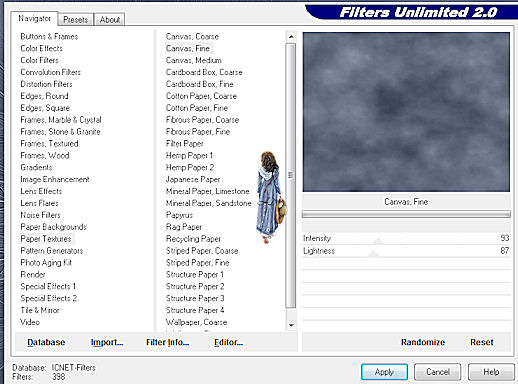Select Lens Flares category
The image size is (518, 384).
[x=39, y=203]
